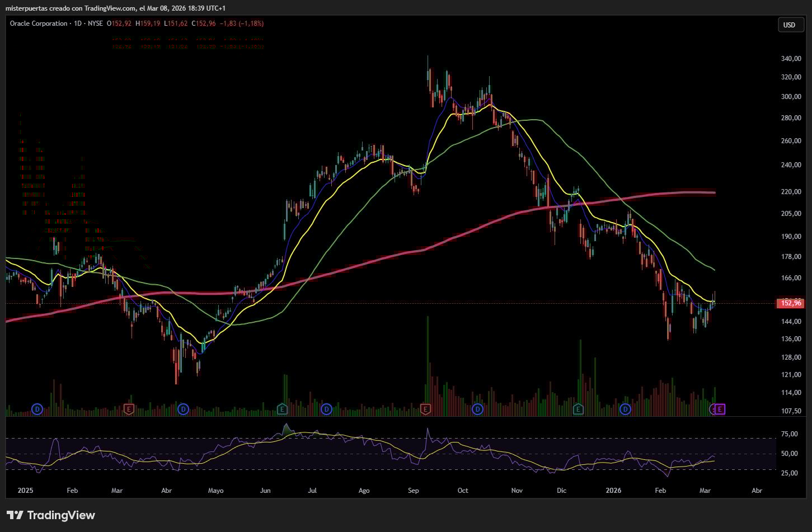Click the 240,00 price axis label
The width and height of the screenshot is (812, 532).
(791, 165)
